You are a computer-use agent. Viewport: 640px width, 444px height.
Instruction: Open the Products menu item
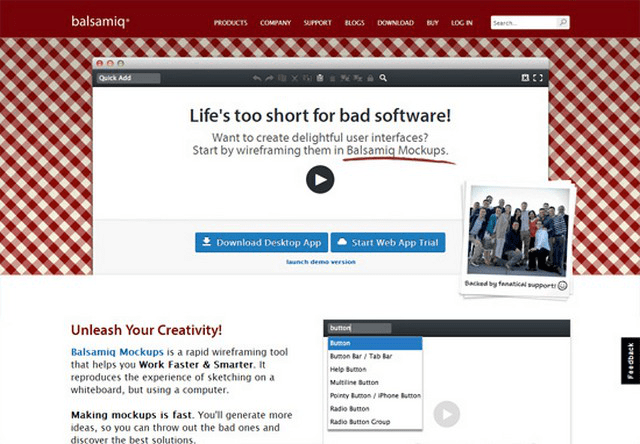pos(231,22)
